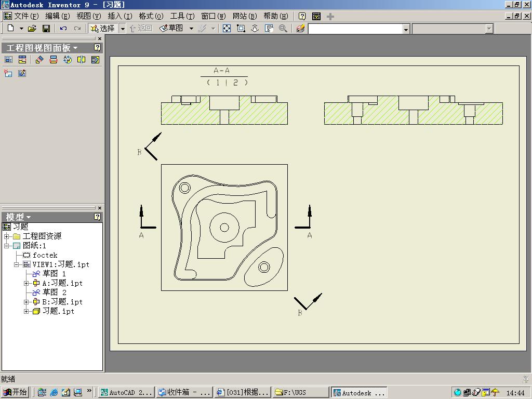
Task: Click the New document icon
Action: 10,28
